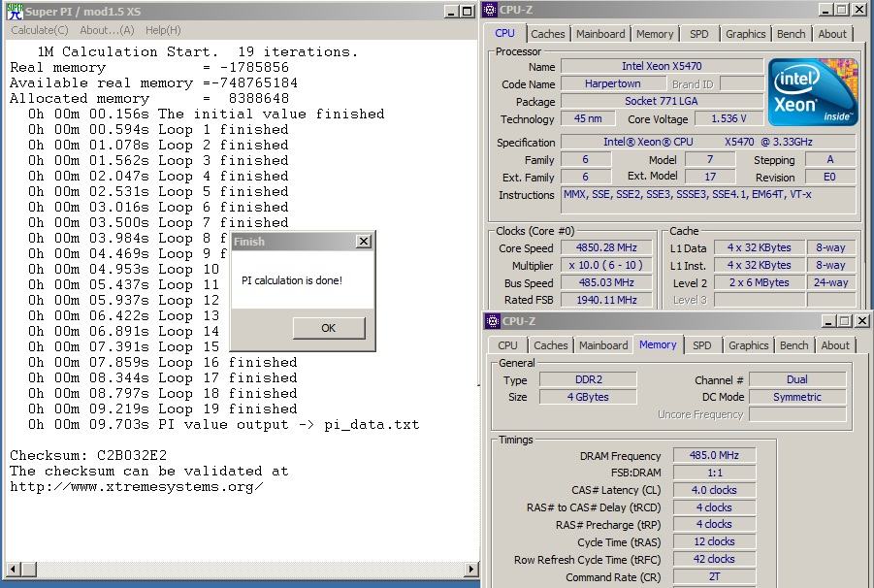This screenshot has width=874, height=588.
Task: Minimize the lower CPU-Z Memory window
Action: click(x=828, y=321)
